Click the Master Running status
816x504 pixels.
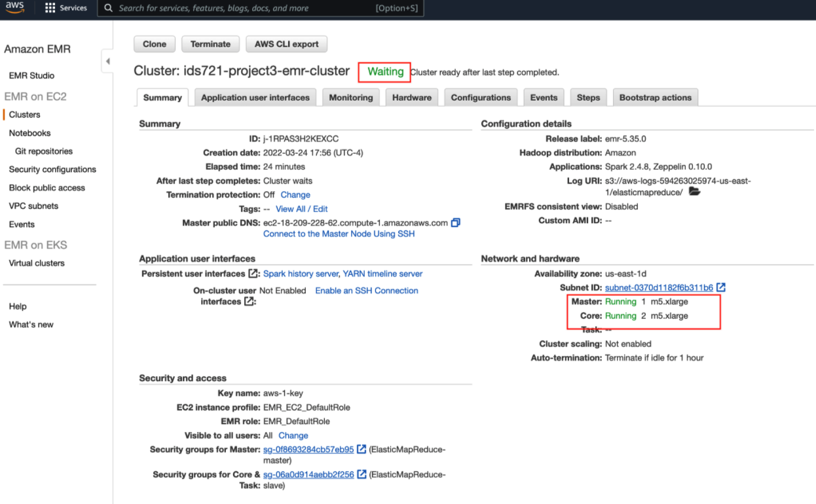tap(621, 302)
